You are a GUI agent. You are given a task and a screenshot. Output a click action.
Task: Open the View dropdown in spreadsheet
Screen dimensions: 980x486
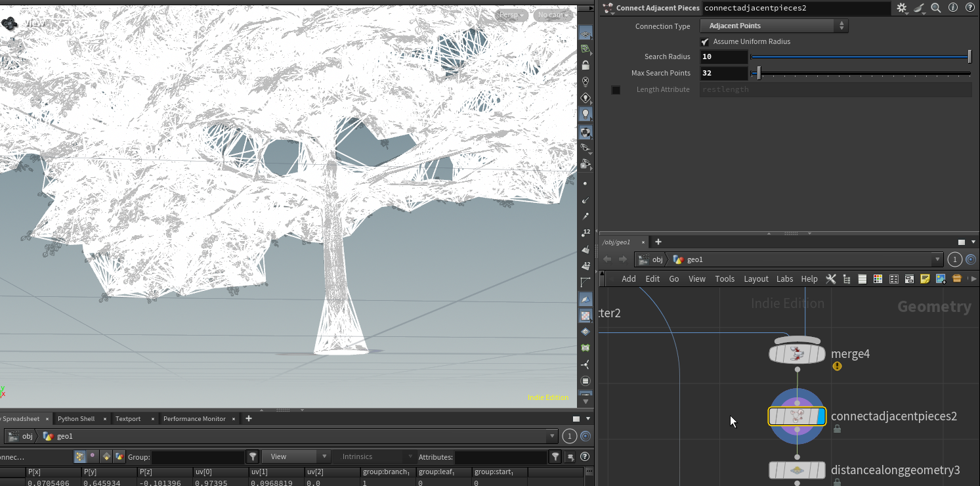(x=296, y=456)
